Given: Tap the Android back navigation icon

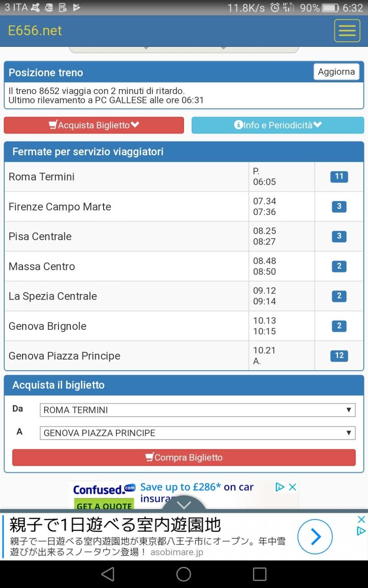Looking at the screenshot, I should click(108, 574).
